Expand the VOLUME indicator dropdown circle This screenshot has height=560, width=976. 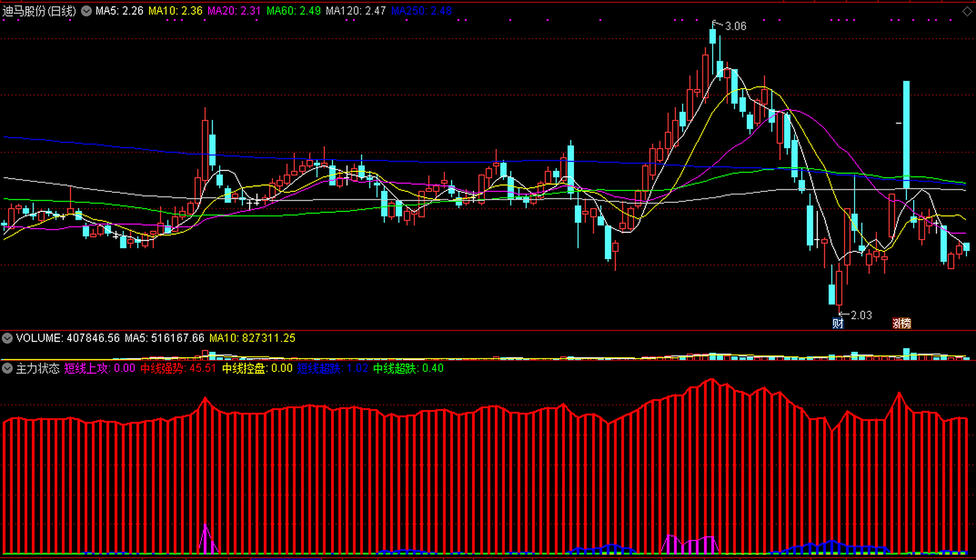pyautogui.click(x=7, y=338)
